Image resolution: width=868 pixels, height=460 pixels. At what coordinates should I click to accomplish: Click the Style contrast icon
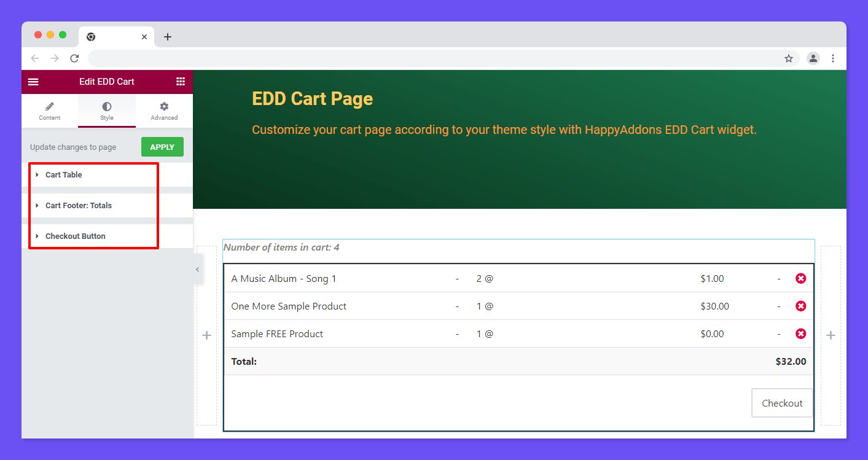click(x=106, y=106)
